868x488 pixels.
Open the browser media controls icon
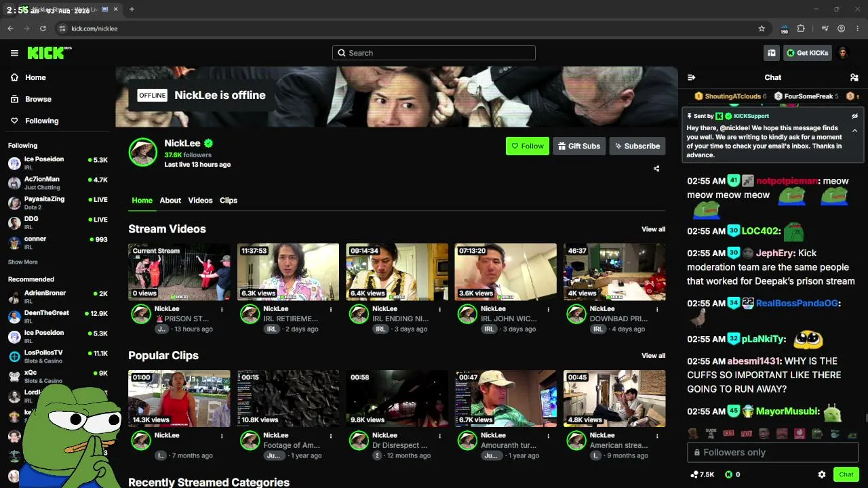tap(825, 28)
